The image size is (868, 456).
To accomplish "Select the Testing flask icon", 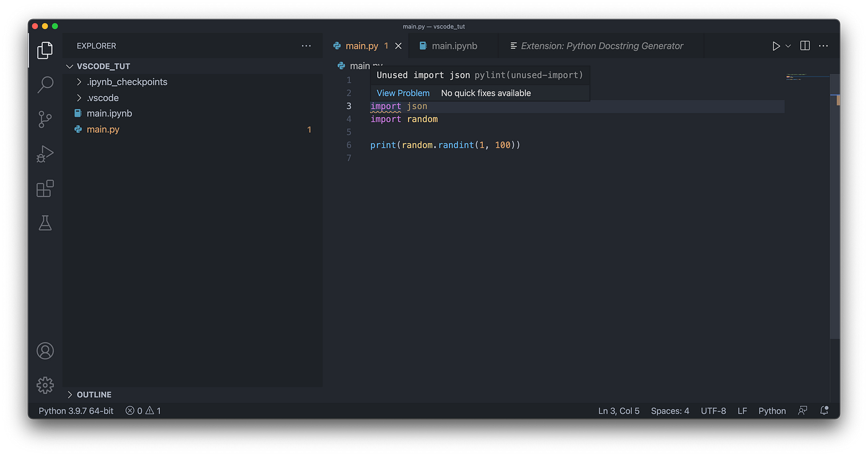I will coord(45,223).
